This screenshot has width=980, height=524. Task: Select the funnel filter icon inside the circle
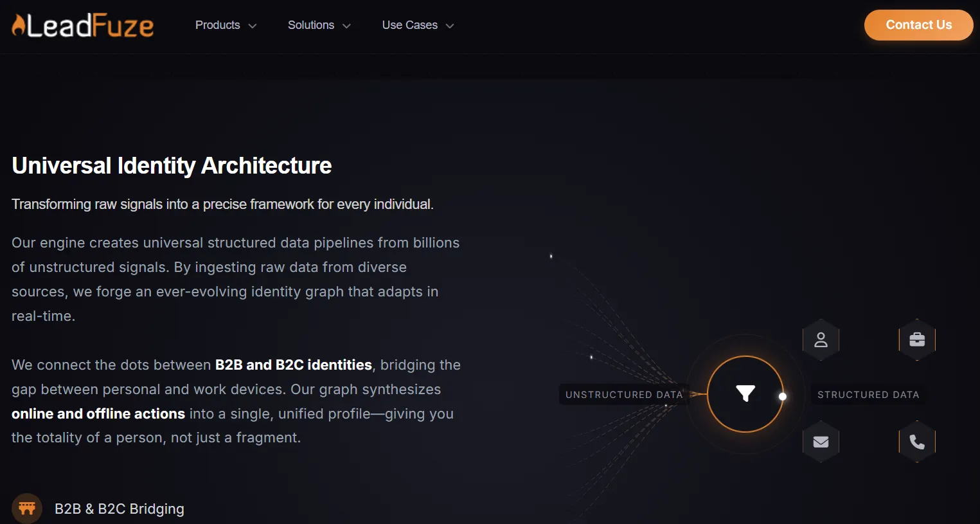745,392
